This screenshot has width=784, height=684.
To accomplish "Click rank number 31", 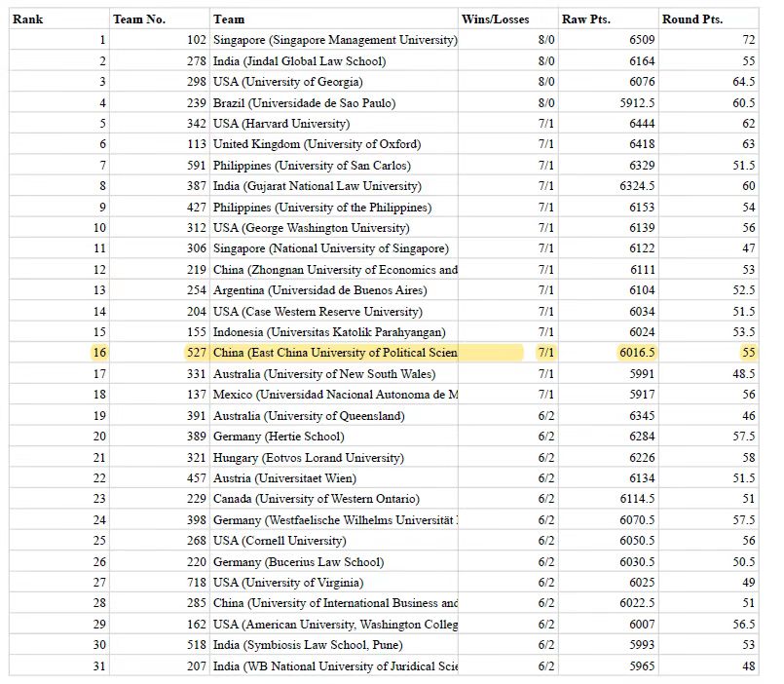I will click(100, 666).
